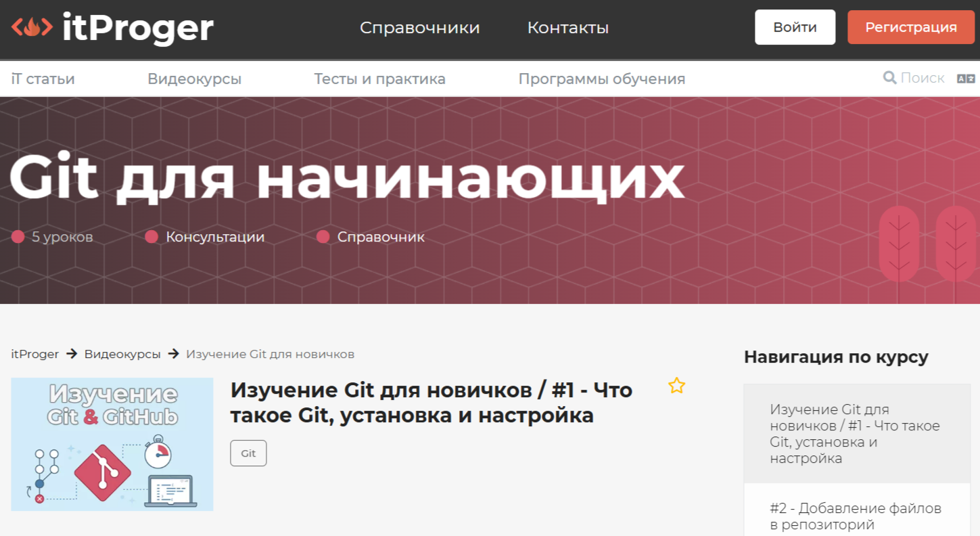Add course to favorites with star icon
This screenshot has height=536, width=980.
click(676, 386)
